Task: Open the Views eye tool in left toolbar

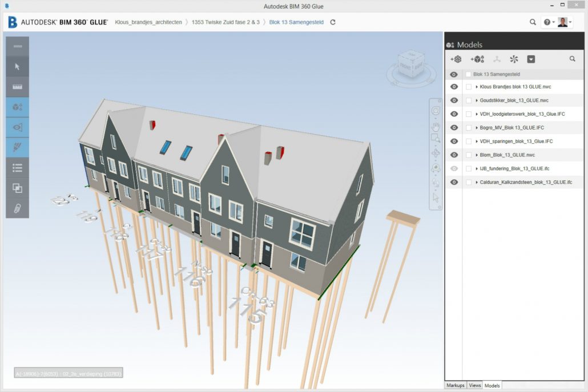Action: 17,127
